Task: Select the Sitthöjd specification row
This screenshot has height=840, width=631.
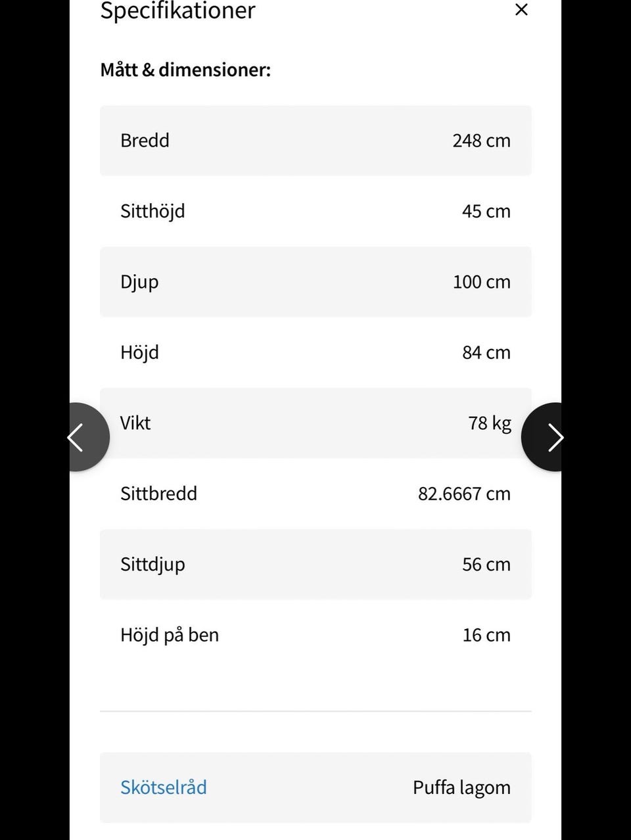Action: click(315, 211)
